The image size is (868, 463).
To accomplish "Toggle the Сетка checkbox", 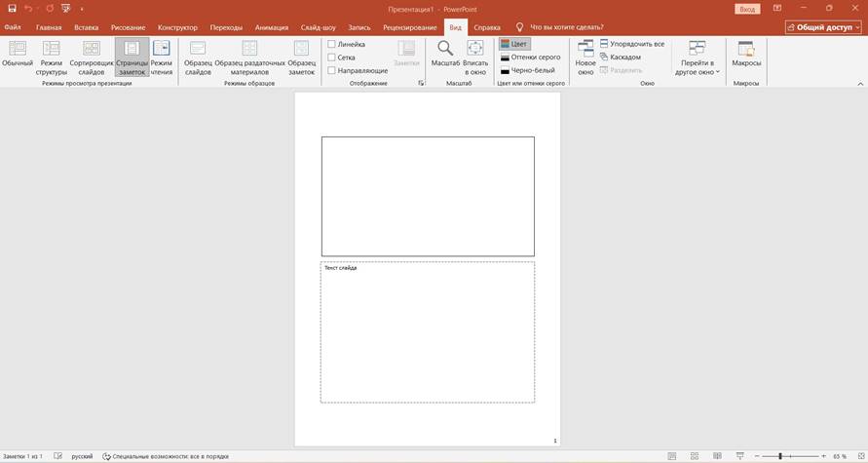I will (x=332, y=58).
